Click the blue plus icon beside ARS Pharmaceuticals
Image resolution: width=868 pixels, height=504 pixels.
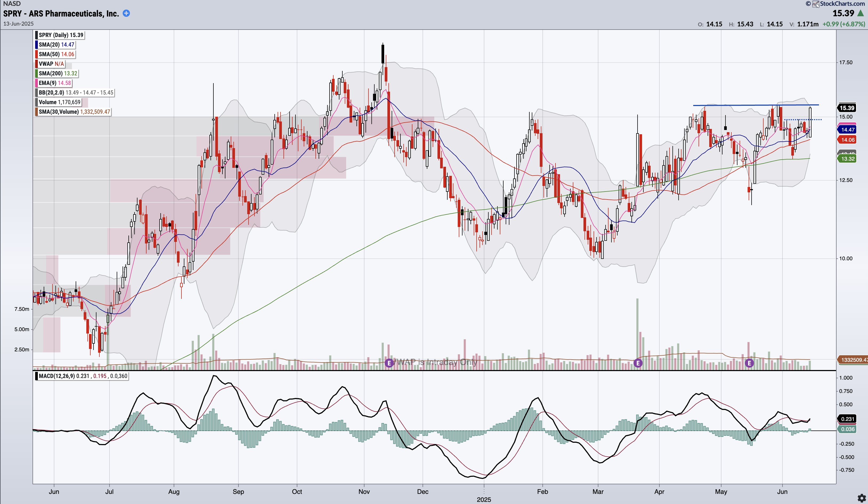[126, 13]
